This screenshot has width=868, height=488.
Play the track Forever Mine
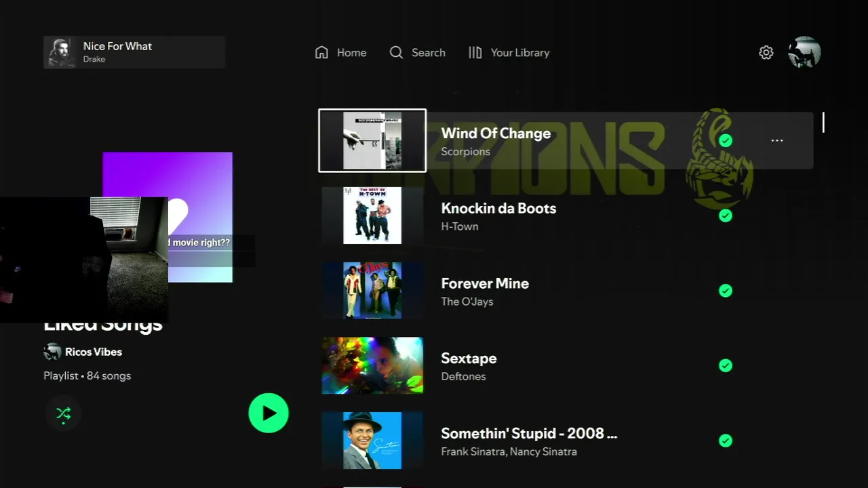click(485, 283)
